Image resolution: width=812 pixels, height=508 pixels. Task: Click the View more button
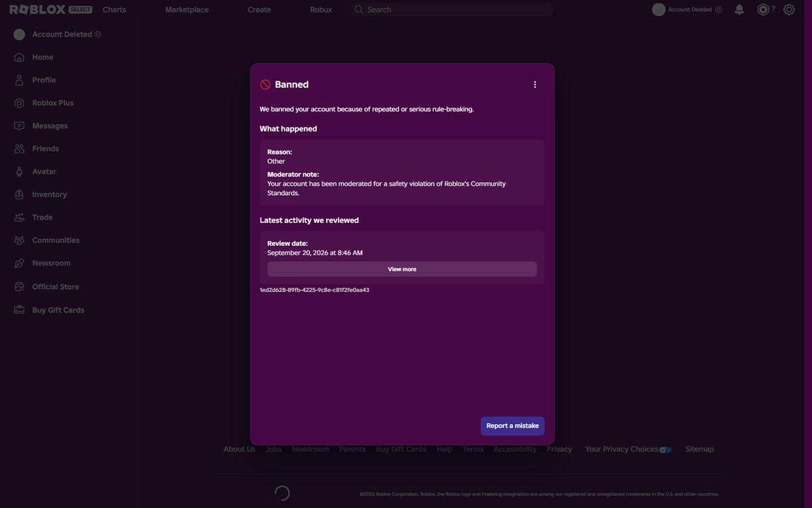pos(402,269)
